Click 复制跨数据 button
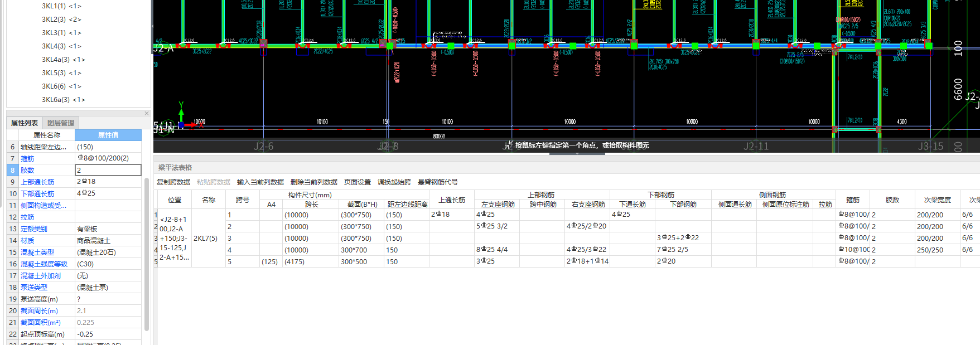The image size is (980, 345). (173, 182)
